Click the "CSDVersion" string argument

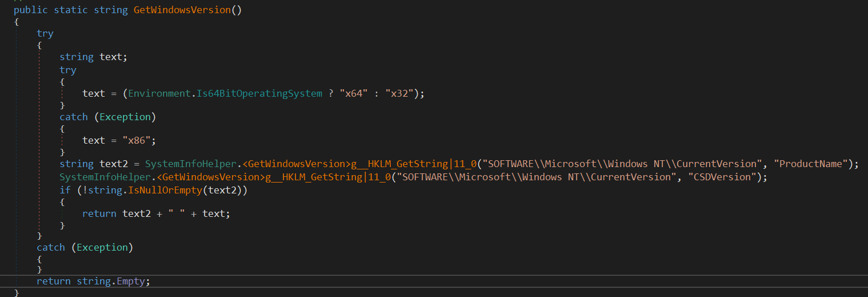725,177
